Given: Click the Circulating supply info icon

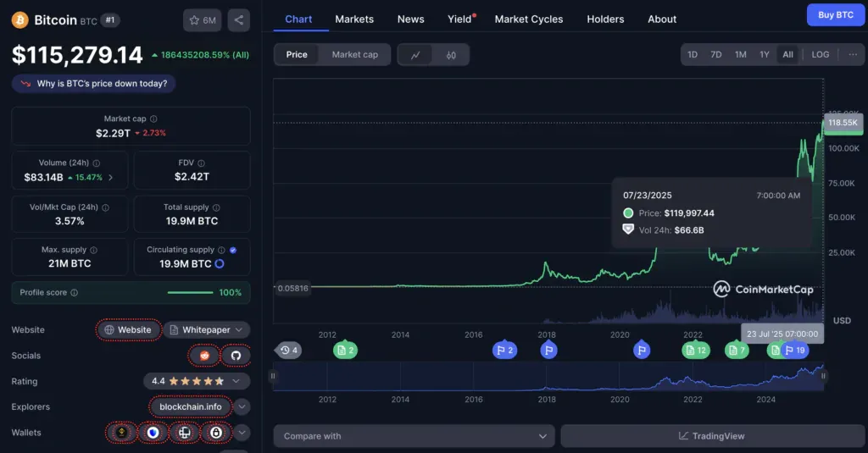Looking at the screenshot, I should [x=221, y=250].
